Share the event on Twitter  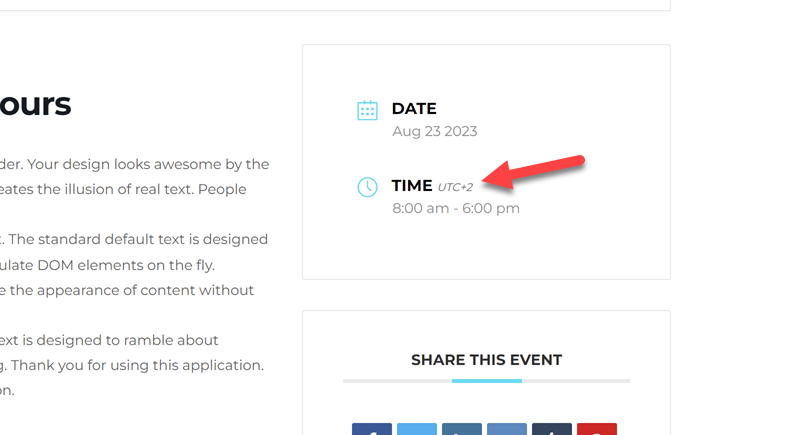pyautogui.click(x=416, y=429)
